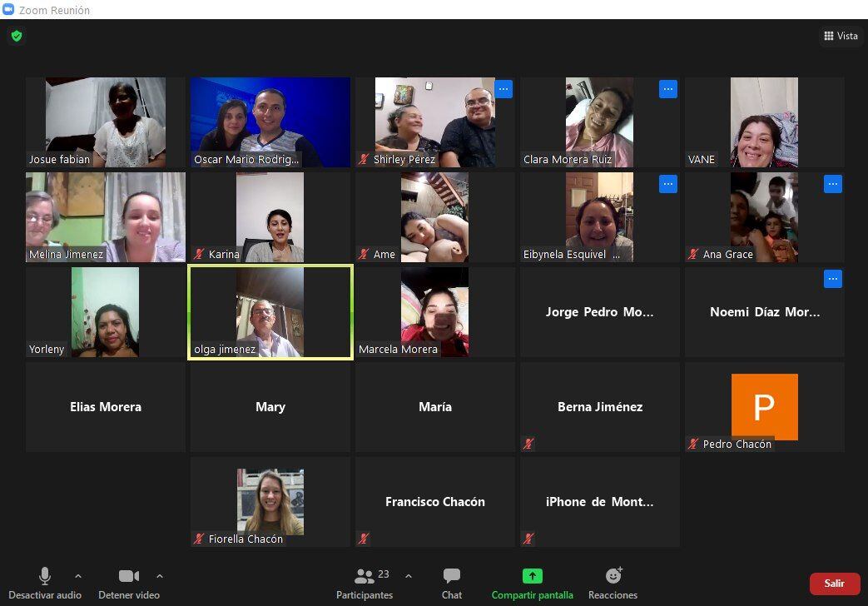Select Fiorella Chacón's video tile

pos(270,501)
